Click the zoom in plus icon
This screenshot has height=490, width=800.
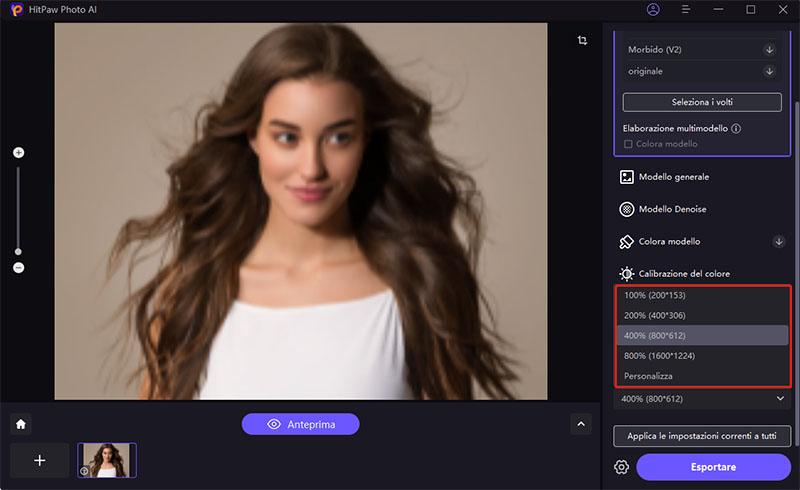pyautogui.click(x=18, y=153)
